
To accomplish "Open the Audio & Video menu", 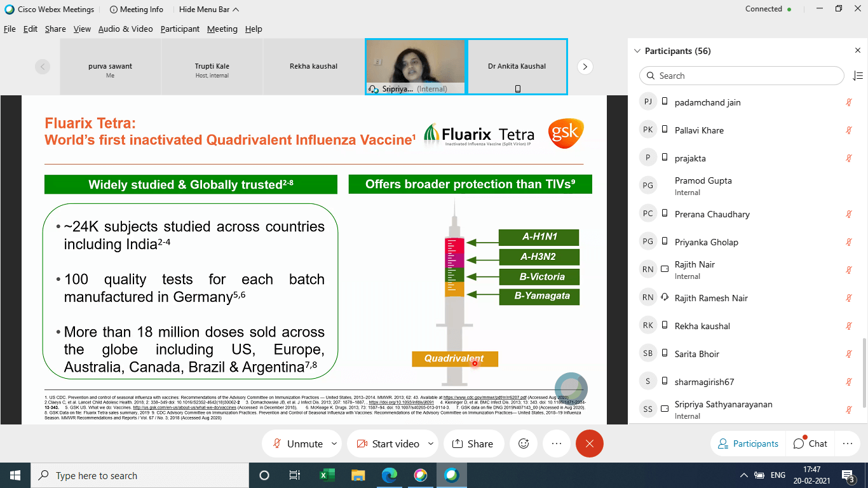I will [125, 29].
